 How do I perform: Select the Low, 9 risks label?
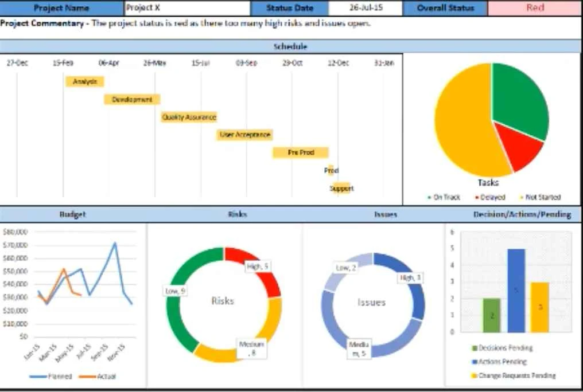pyautogui.click(x=175, y=291)
